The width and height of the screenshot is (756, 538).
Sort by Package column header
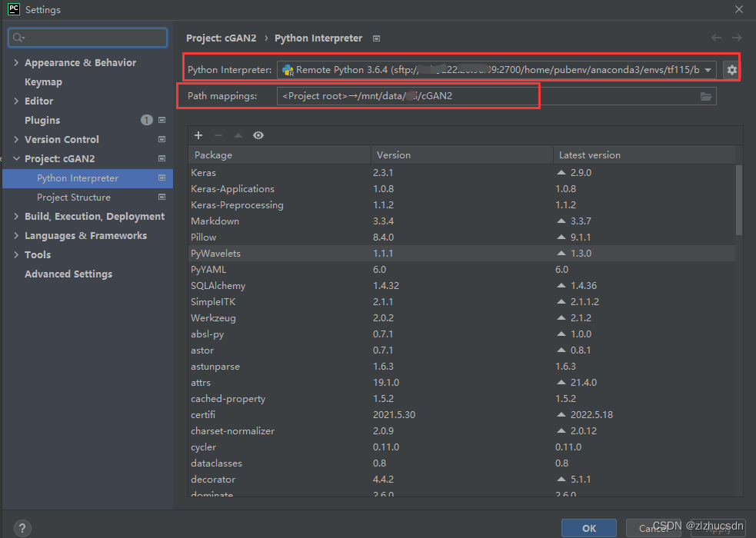pos(279,155)
